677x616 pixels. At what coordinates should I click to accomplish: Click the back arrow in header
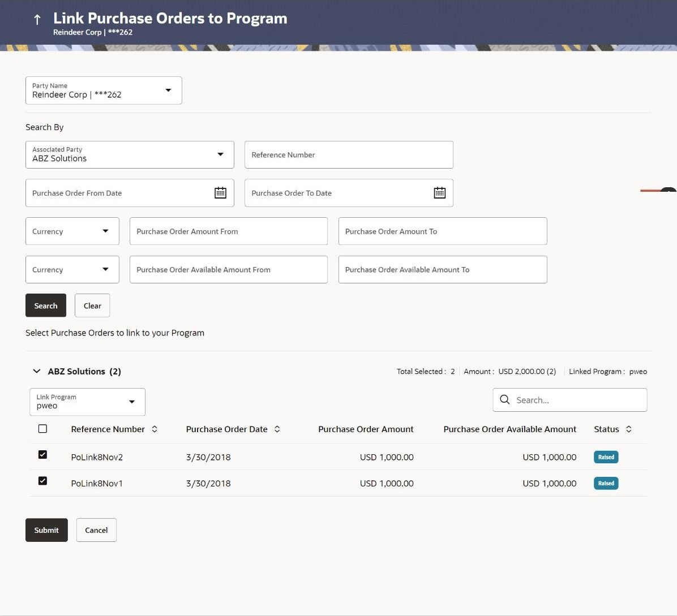point(37,19)
